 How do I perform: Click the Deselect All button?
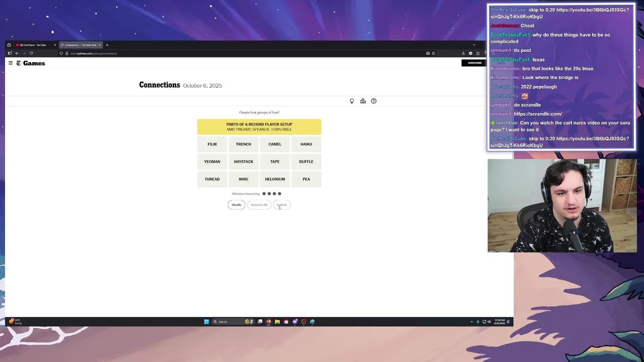click(259, 205)
